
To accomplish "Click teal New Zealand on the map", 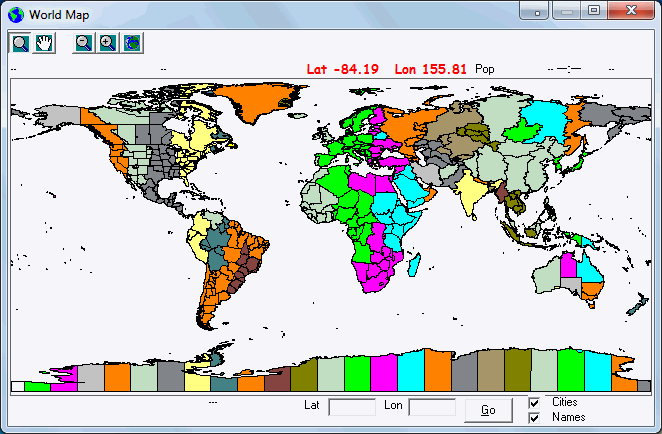I will [638, 306].
